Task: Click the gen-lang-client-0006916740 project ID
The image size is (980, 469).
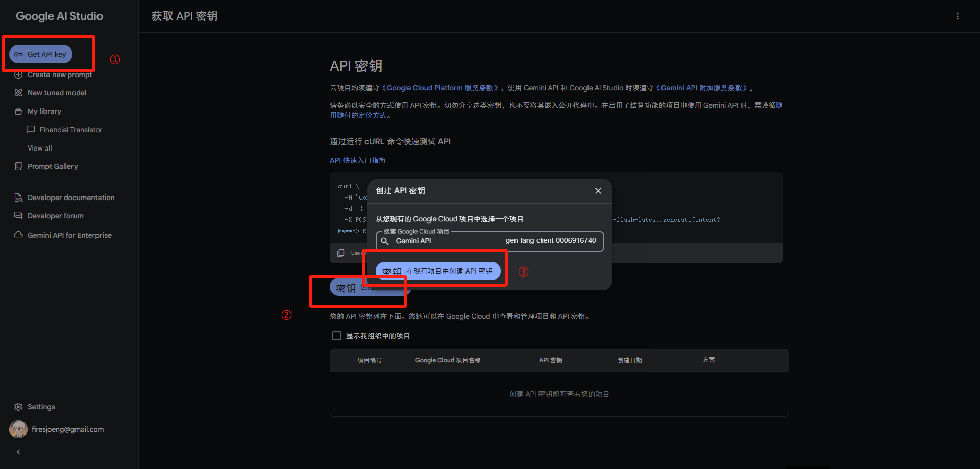Action: click(551, 241)
